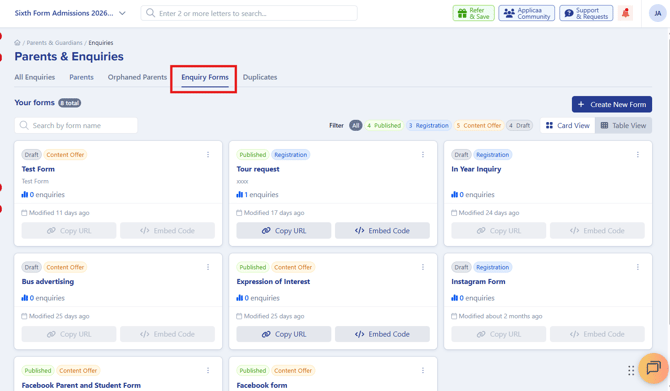Open Facebook Parent and Student Form title
Viewport: 670px width, 391px height.
81,385
